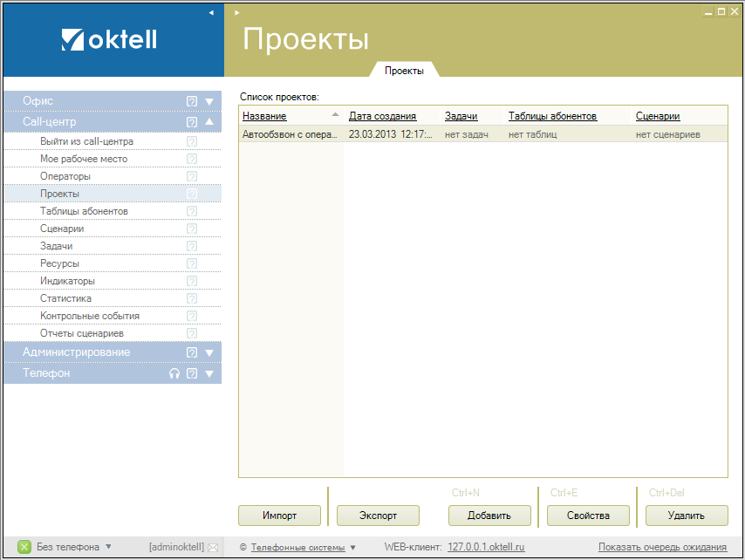Expand the Офис section arrow
Screen dimensions: 745x560
[x=209, y=101]
